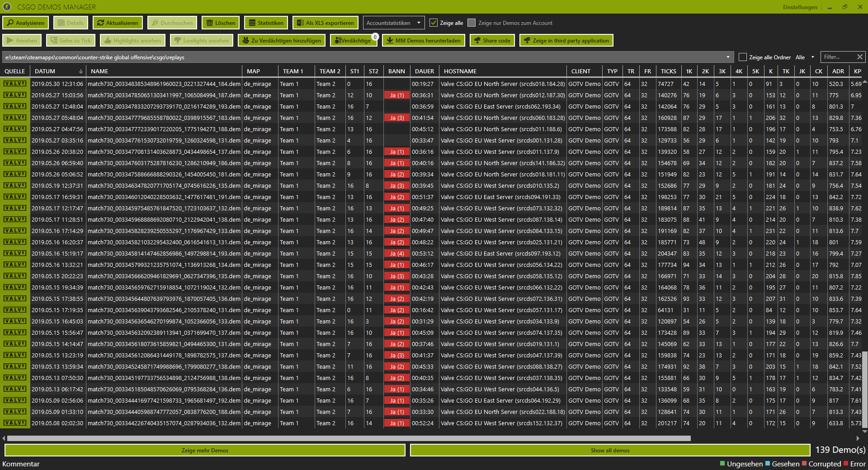The image size is (868, 470).
Task: Click Valve icon of demo 2019.05.27 12:48:04
Action: tap(15, 106)
